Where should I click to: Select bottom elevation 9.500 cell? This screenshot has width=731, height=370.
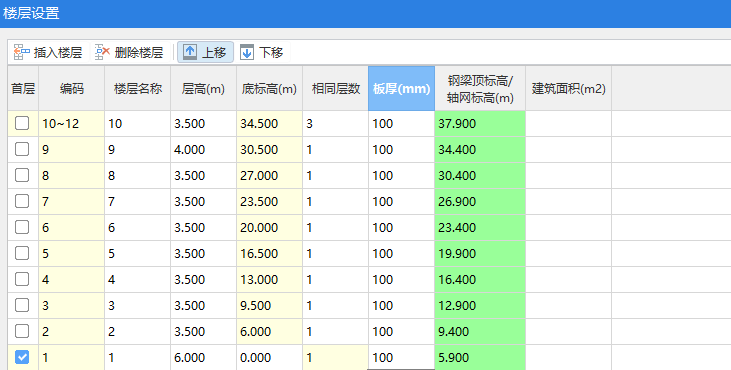pos(269,306)
